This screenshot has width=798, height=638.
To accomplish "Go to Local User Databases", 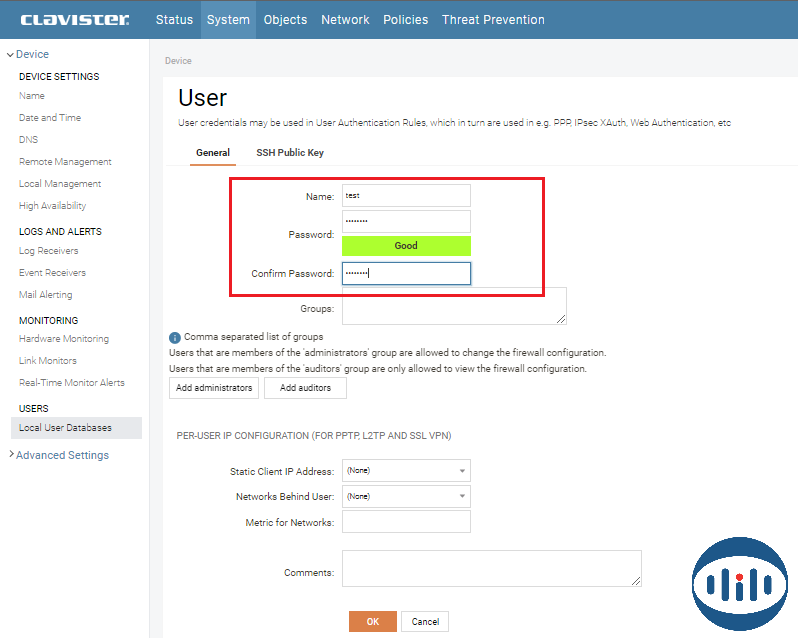I will [x=65, y=428].
